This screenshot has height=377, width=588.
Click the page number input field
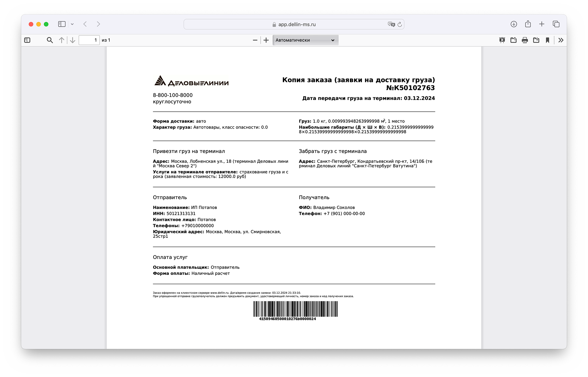(x=89, y=40)
